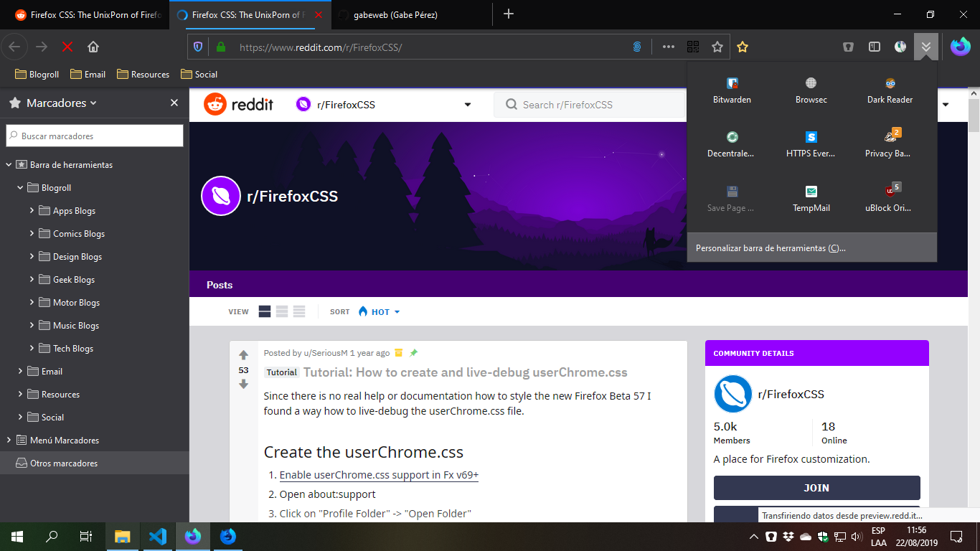Open the Privacy Badger extension
Screen dimensions: 980x551
pos(890,143)
